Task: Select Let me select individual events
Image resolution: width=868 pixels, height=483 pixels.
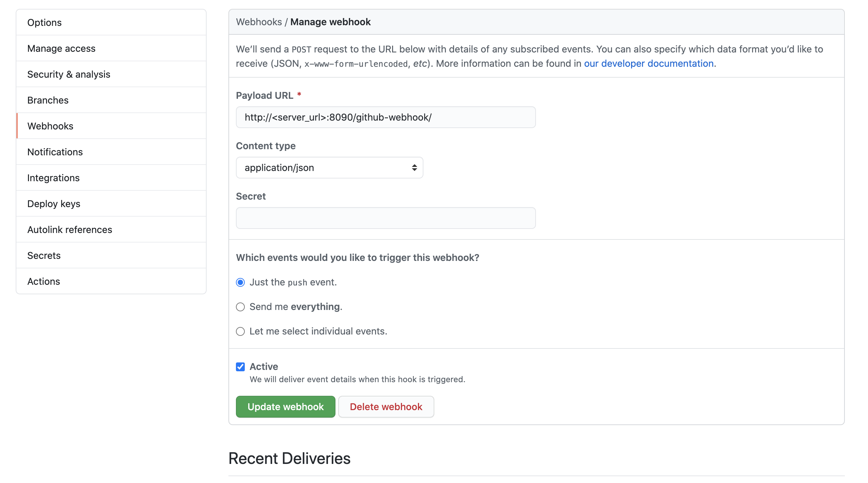Action: (x=240, y=331)
